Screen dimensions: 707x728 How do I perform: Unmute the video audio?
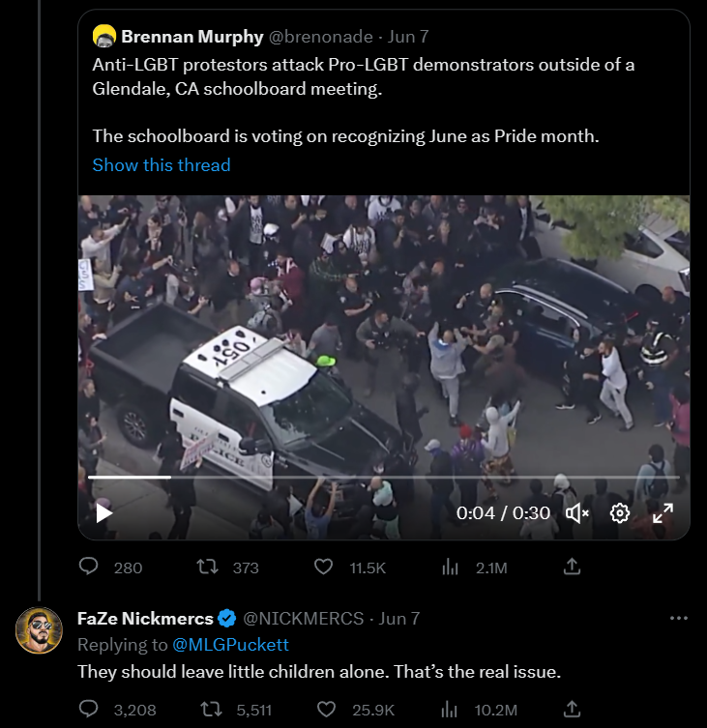click(x=577, y=513)
